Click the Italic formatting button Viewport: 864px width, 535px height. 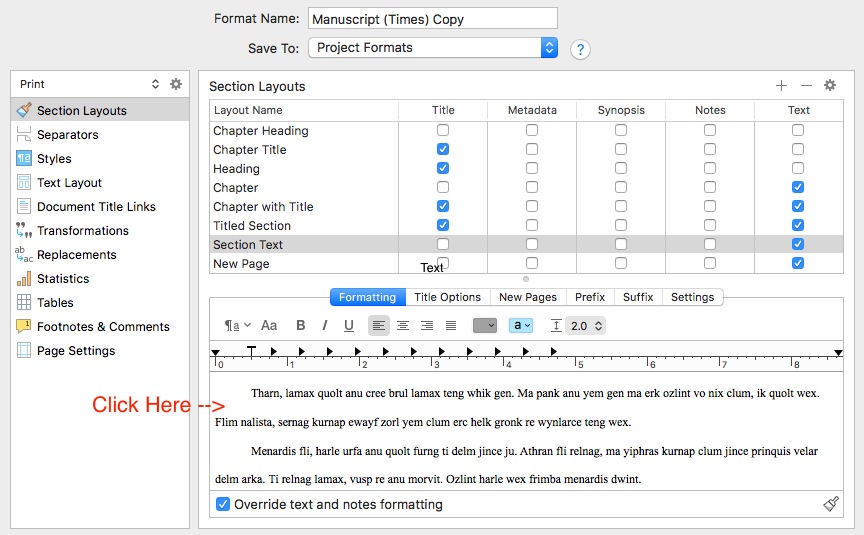324,325
